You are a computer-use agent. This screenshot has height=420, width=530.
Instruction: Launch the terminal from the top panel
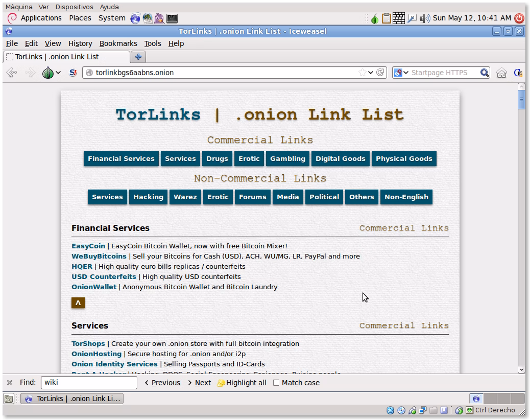(x=172, y=18)
